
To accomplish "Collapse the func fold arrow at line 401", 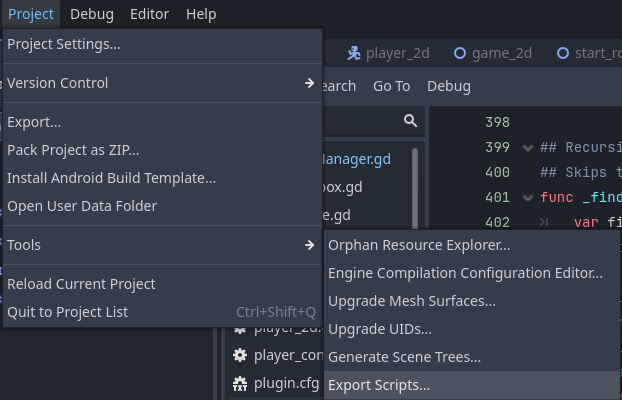I will (x=528, y=198).
